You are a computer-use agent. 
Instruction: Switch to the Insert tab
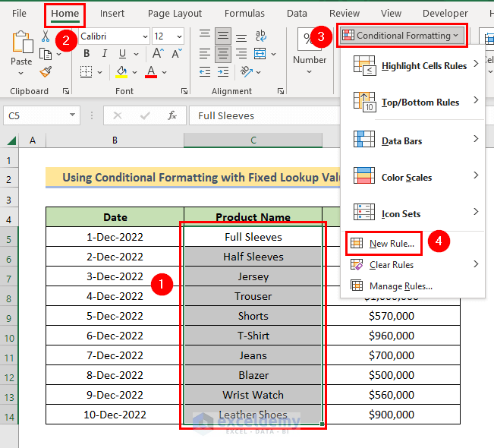[x=112, y=13]
